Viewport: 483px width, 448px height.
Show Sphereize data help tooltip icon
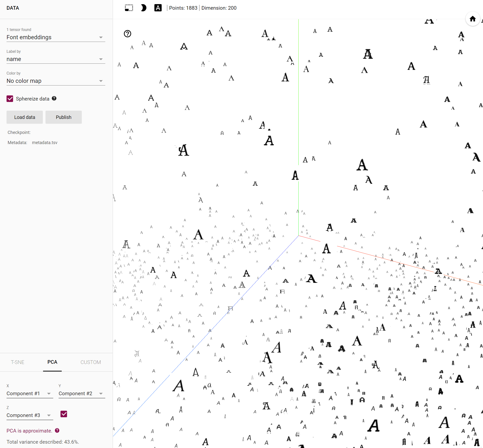[x=54, y=98]
